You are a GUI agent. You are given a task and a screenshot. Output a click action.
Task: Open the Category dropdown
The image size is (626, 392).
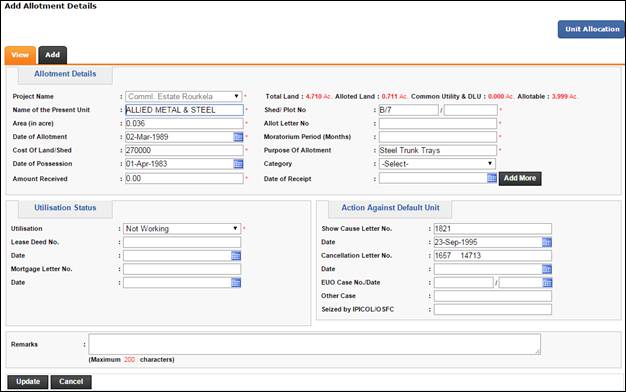click(x=437, y=164)
